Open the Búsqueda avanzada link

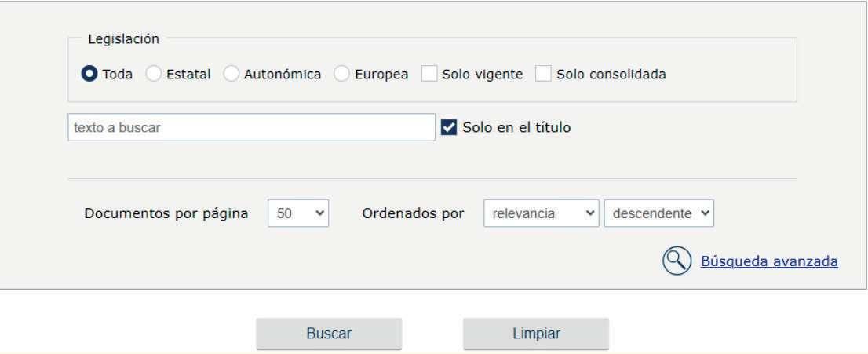[x=768, y=261]
